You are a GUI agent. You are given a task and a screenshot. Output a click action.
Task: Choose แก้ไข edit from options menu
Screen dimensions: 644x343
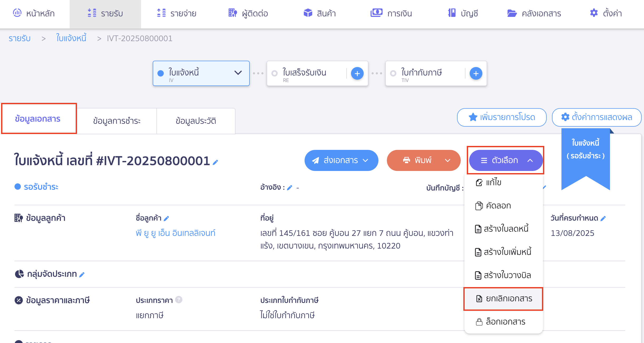pyautogui.click(x=503, y=182)
